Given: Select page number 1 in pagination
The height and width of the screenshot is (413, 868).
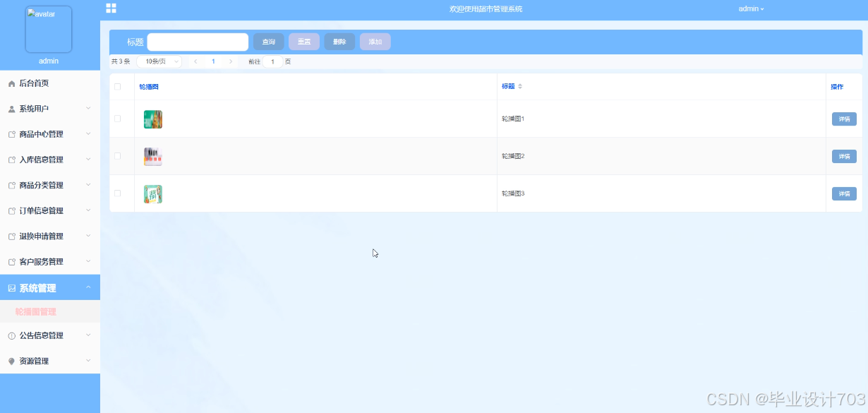Looking at the screenshot, I should 213,61.
